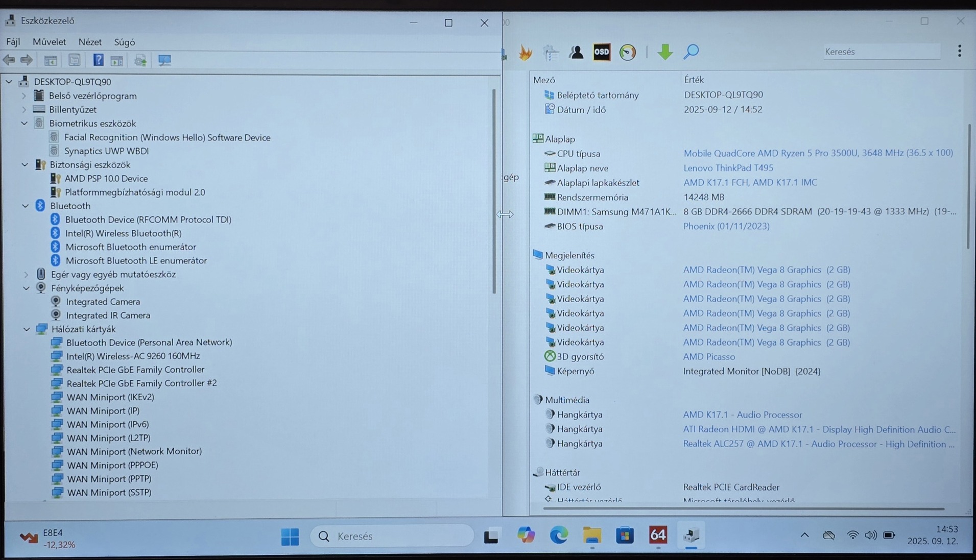Click the AIDA64 Keresés search field
The height and width of the screenshot is (560, 976).
(x=882, y=52)
